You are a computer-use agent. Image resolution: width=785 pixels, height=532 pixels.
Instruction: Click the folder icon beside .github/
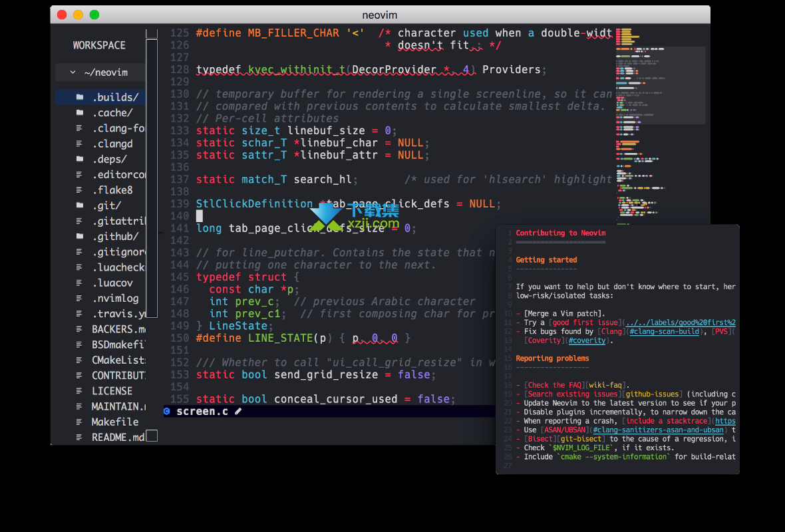pos(80,236)
